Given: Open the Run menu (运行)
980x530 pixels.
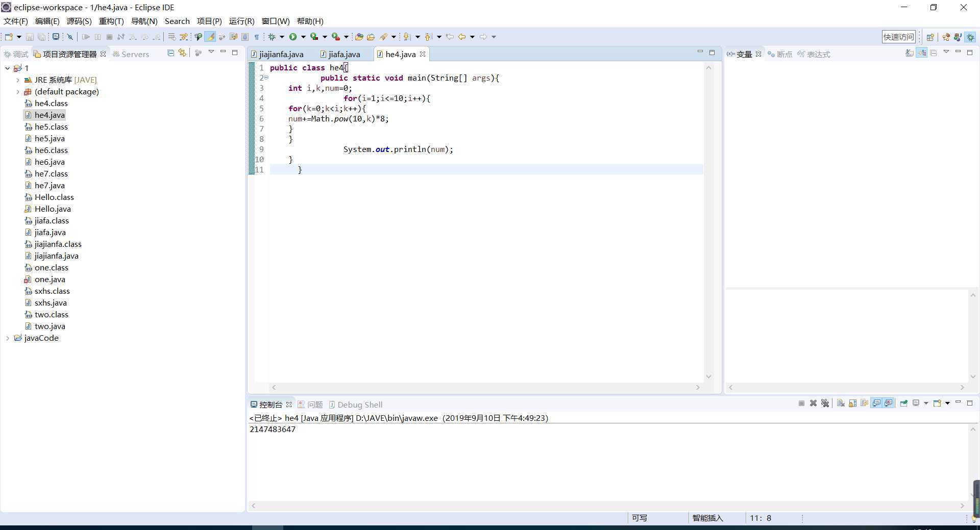Looking at the screenshot, I should coord(241,21).
